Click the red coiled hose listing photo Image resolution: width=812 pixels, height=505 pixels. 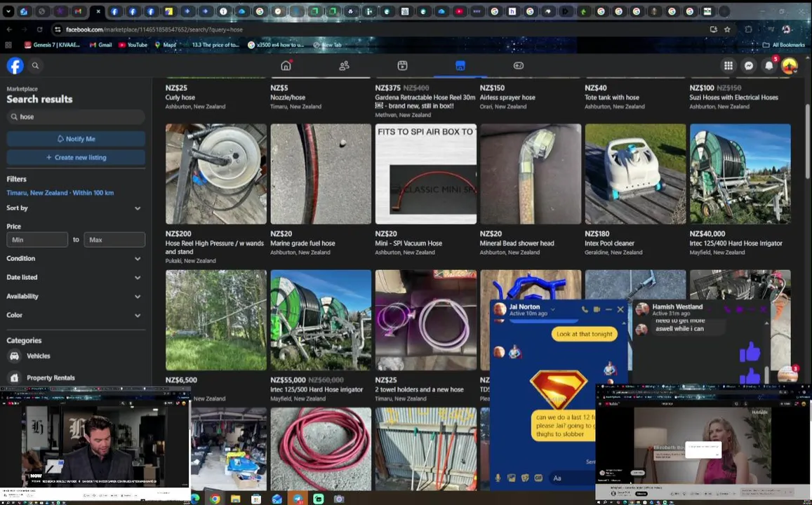click(x=321, y=448)
